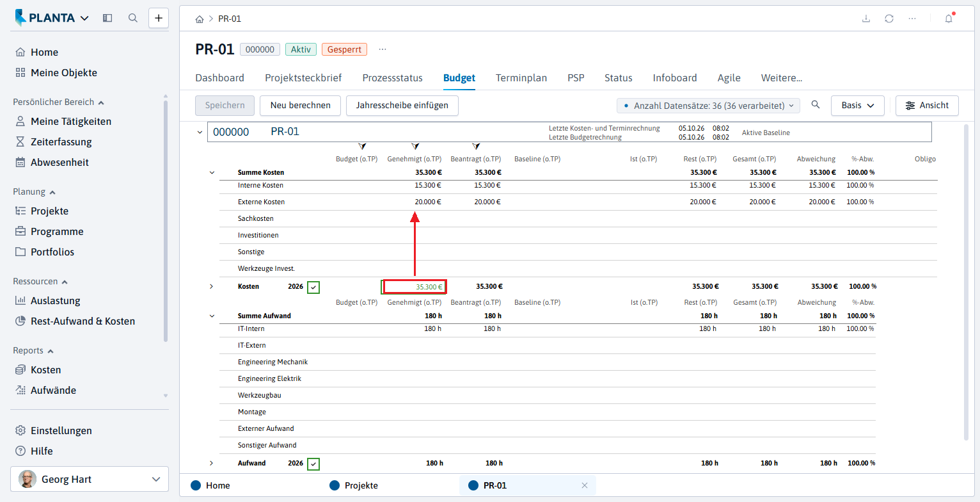Click the Neu berechnen button
Image resolution: width=980 pixels, height=502 pixels.
click(301, 106)
